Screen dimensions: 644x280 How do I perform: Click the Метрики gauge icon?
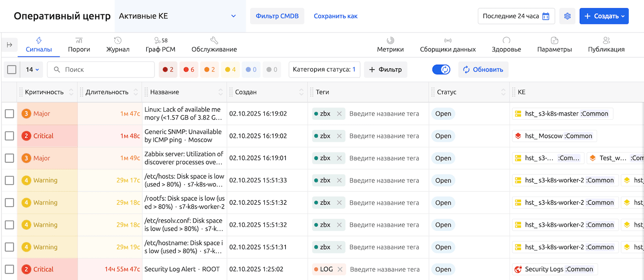pos(390,40)
